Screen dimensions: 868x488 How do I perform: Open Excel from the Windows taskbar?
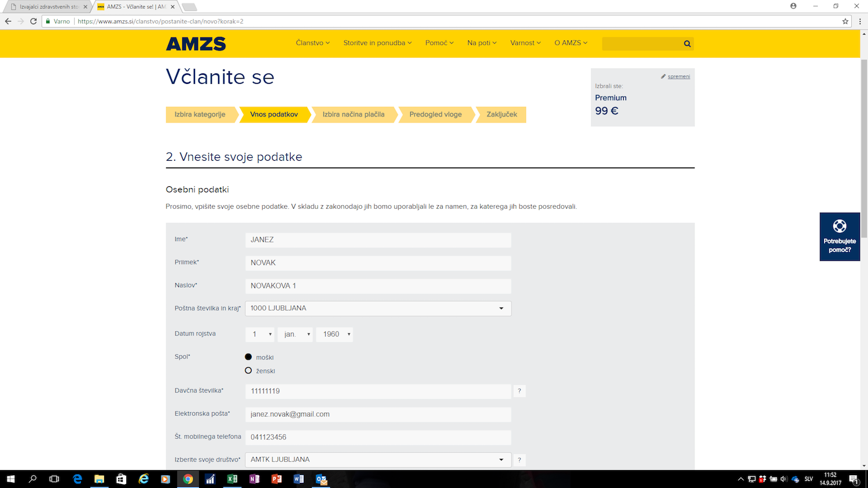tap(232, 479)
